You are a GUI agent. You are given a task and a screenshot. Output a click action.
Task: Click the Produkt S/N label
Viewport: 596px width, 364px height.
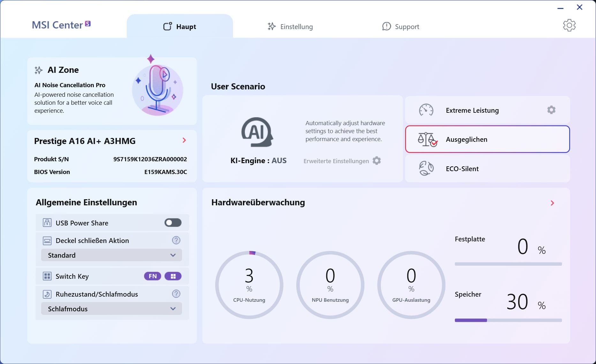(51, 159)
